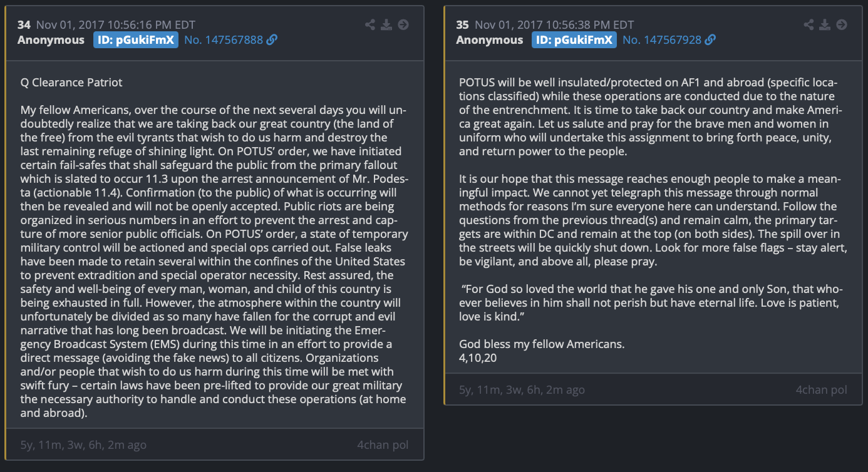Click the relative time footer on post 35
This screenshot has height=472, width=868.
pyautogui.click(x=522, y=389)
